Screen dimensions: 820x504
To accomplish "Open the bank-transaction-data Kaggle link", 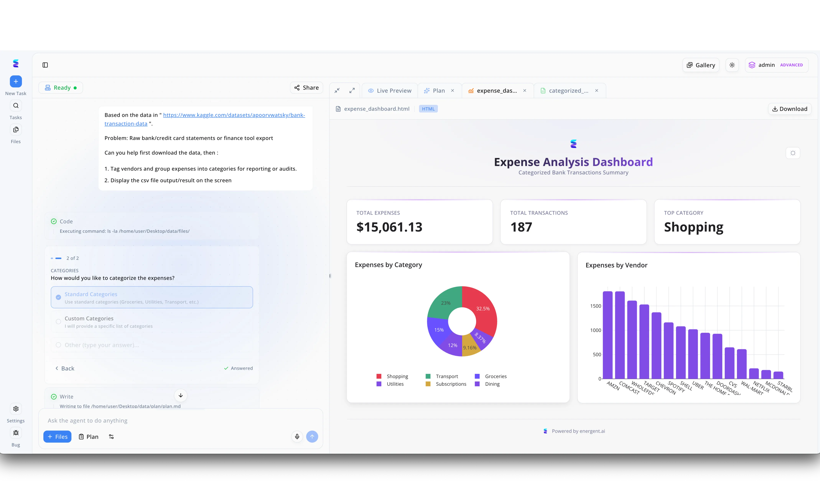I will click(233, 115).
